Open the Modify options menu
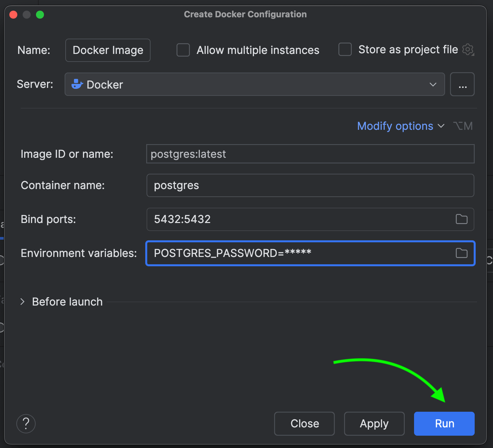Viewport: 493px width, 448px height. [x=400, y=126]
